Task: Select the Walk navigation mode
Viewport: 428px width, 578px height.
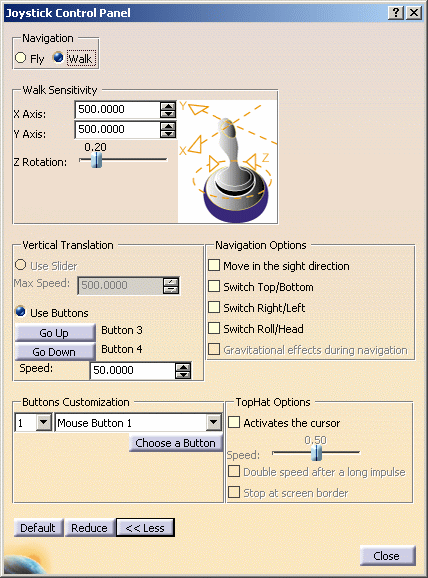Action: pyautogui.click(x=58, y=58)
